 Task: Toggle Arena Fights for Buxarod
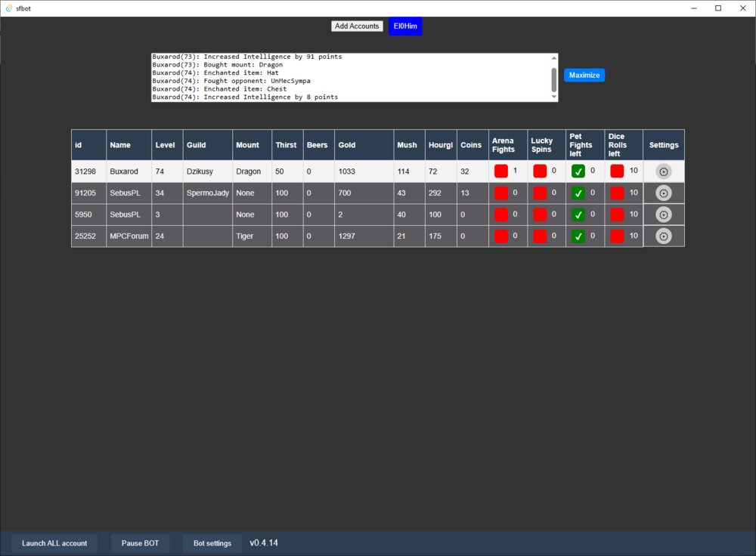click(x=501, y=171)
